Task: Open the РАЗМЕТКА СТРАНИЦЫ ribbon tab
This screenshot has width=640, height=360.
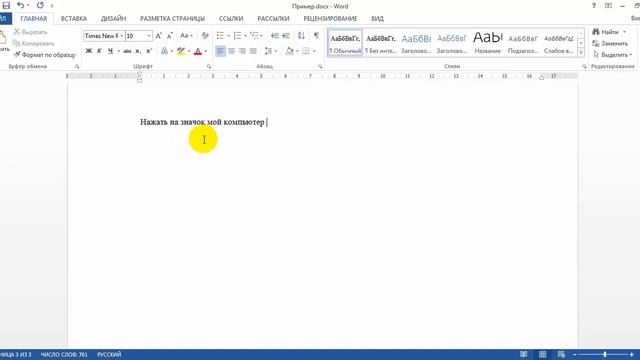Action: 172,19
